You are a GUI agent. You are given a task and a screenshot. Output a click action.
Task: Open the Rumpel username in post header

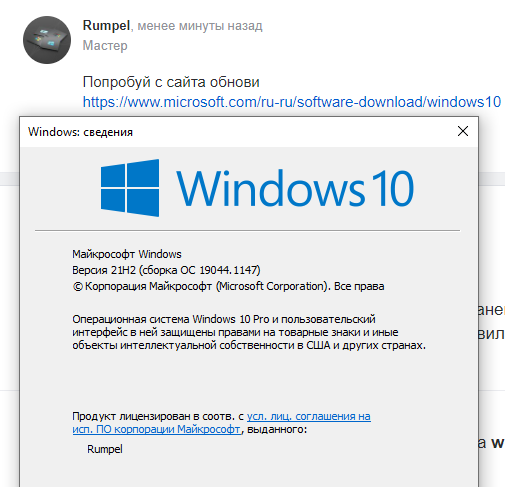tap(106, 26)
